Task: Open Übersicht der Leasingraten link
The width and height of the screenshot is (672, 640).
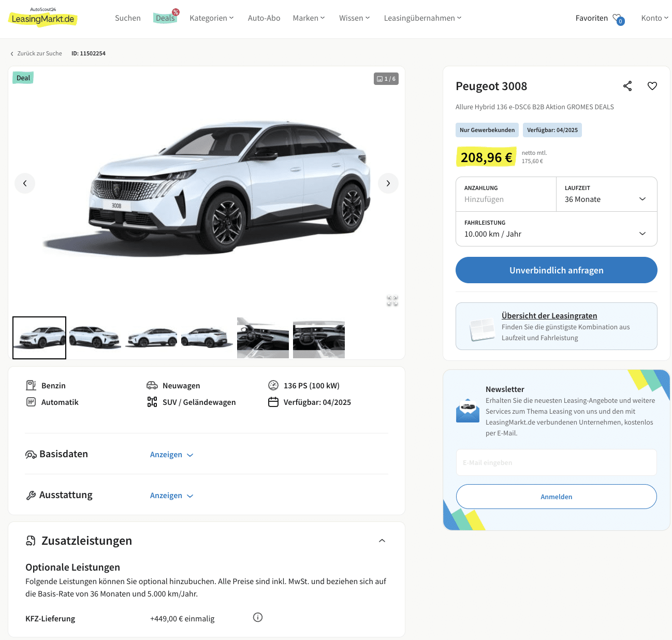Action: [x=549, y=316]
